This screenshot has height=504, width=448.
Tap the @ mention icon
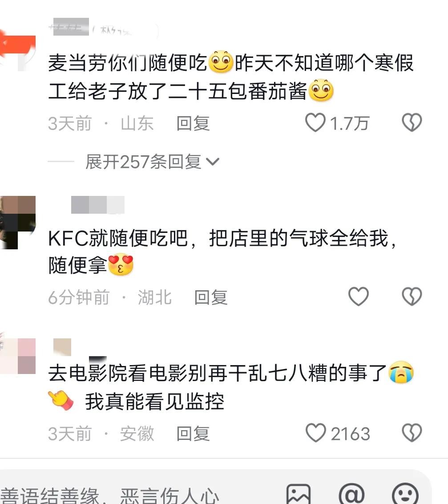(351, 494)
